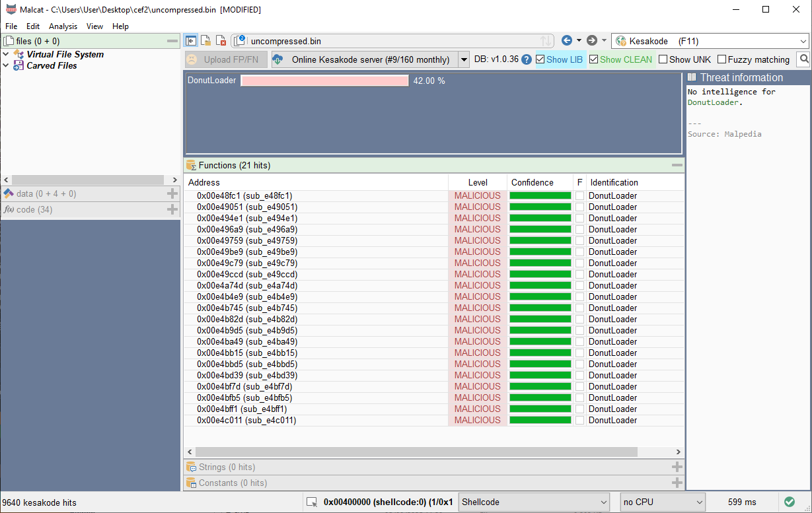Click the Strings section icon
The width and height of the screenshot is (812, 513).
[x=191, y=467]
